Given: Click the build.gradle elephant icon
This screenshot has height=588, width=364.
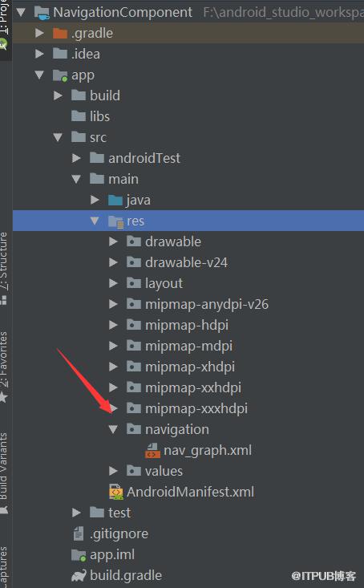Looking at the screenshot, I should point(79,576).
